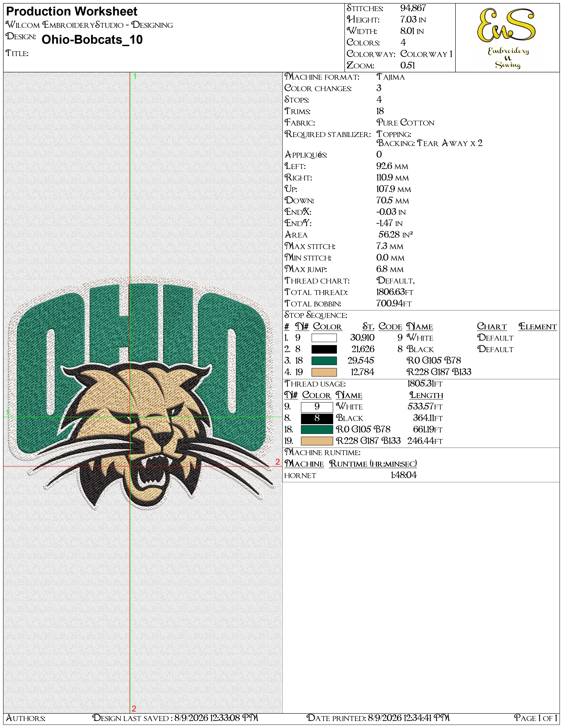Select the EndX value "-0.03 in"

[391, 212]
